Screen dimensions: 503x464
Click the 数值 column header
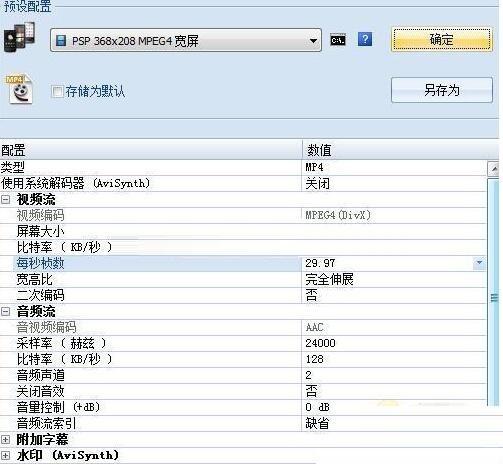point(400,150)
